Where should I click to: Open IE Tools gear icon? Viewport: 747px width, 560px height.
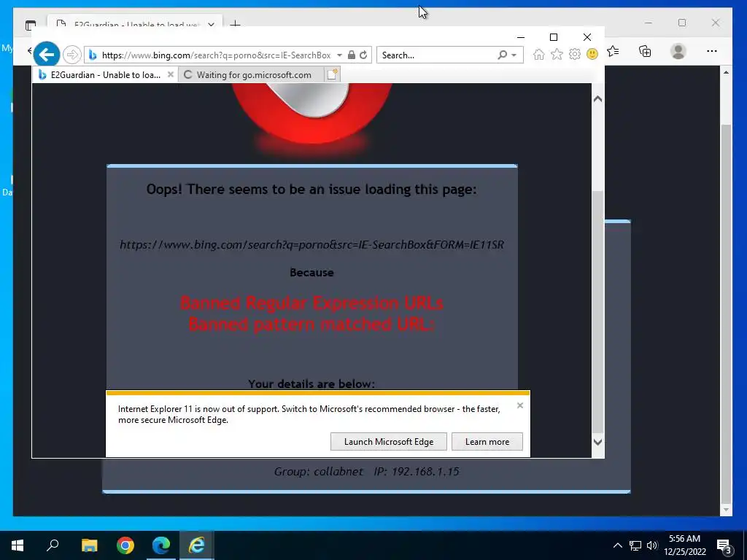(575, 54)
